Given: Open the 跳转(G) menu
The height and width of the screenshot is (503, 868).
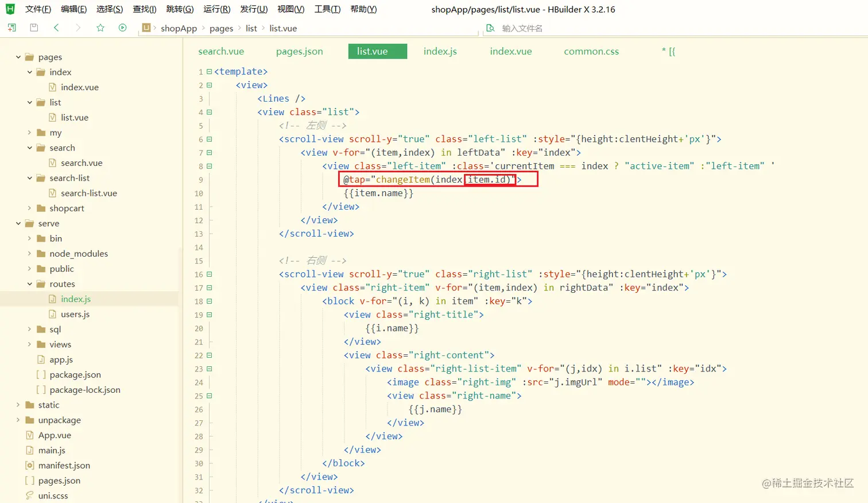Looking at the screenshot, I should coord(180,9).
